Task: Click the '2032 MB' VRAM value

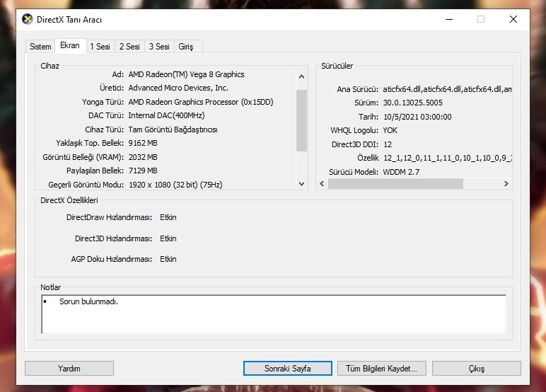Action: [x=143, y=157]
